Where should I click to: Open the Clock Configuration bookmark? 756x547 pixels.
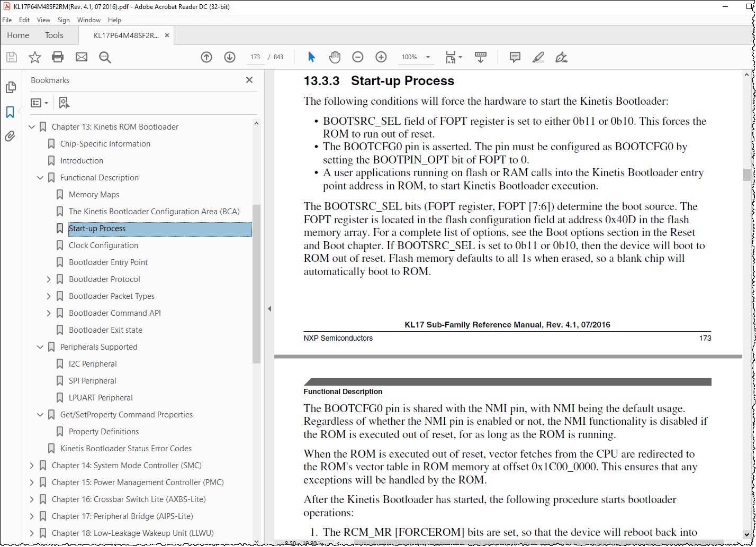pos(103,245)
